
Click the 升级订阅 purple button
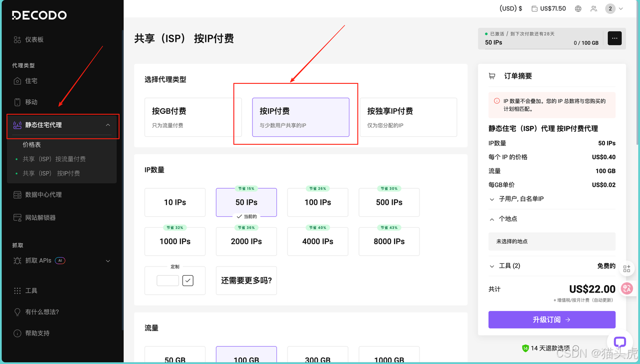551,320
